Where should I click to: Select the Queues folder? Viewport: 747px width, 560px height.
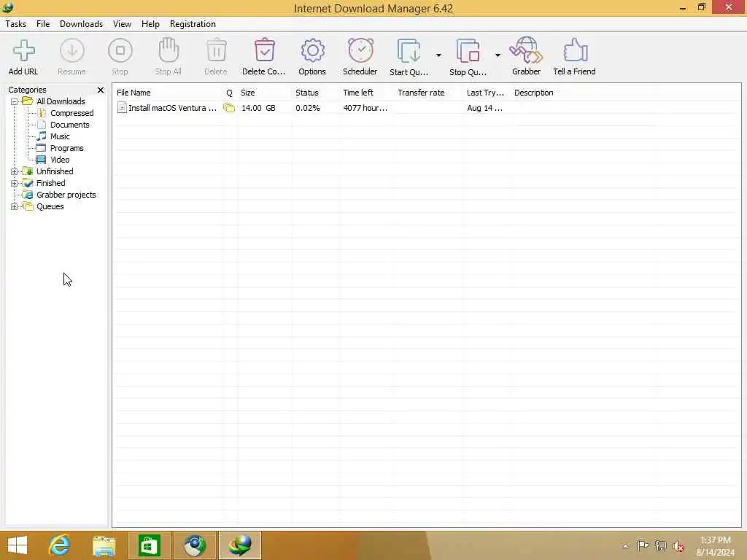point(50,206)
